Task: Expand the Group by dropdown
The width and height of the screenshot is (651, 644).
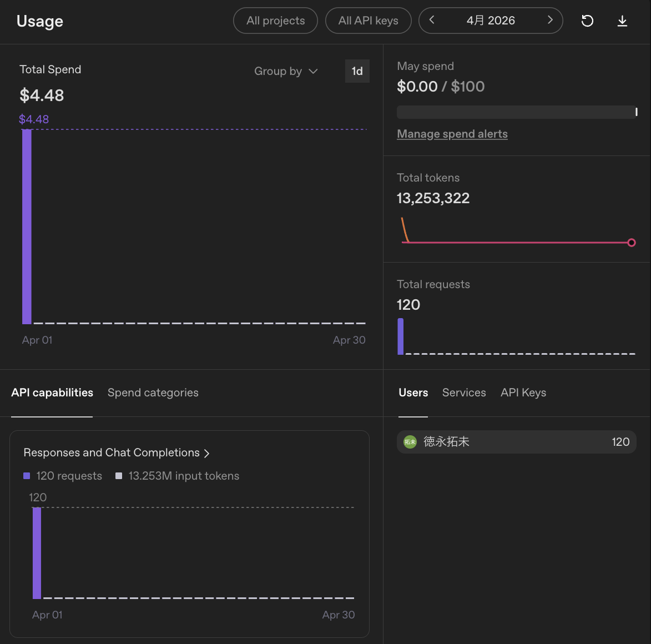Action: pos(286,72)
